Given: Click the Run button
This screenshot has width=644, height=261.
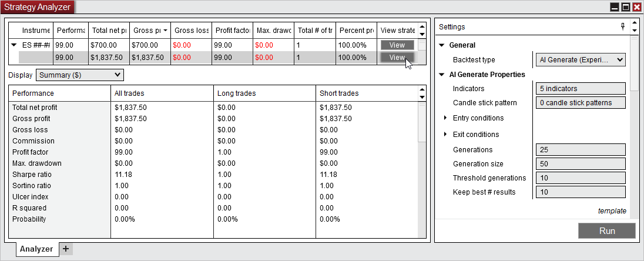Looking at the screenshot, I should coord(606,231).
